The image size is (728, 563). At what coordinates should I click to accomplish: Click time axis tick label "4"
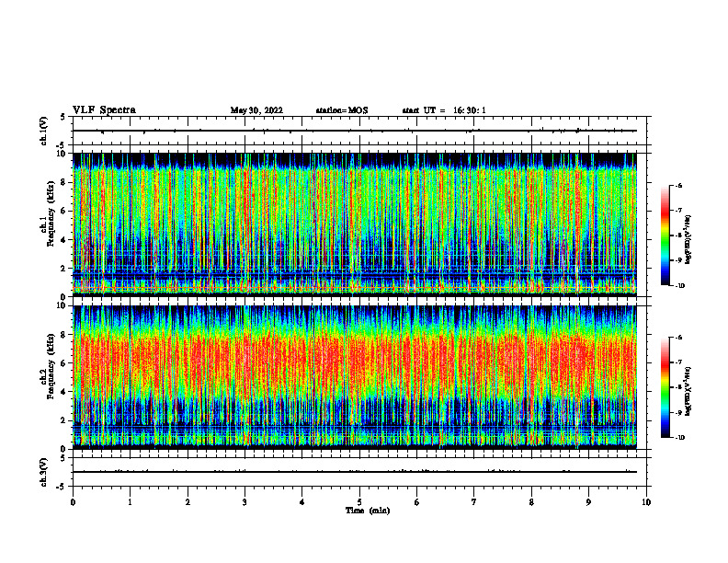coord(302,502)
